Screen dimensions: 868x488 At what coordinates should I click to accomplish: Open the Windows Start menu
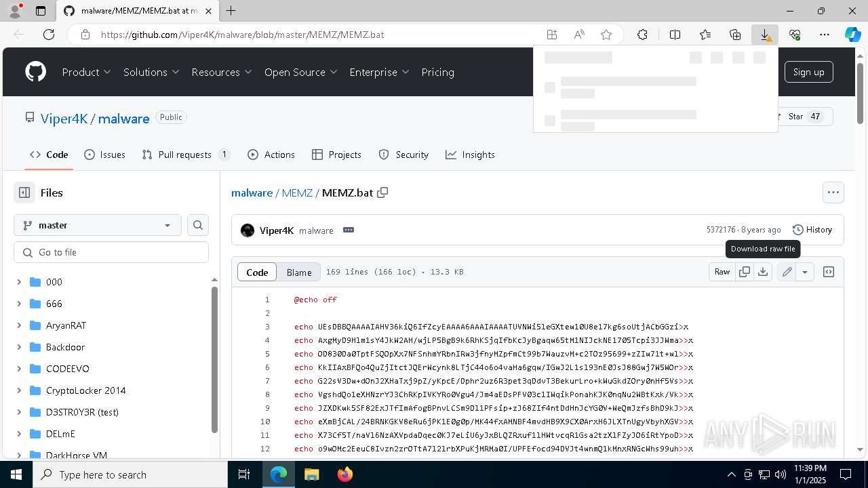coord(16,474)
